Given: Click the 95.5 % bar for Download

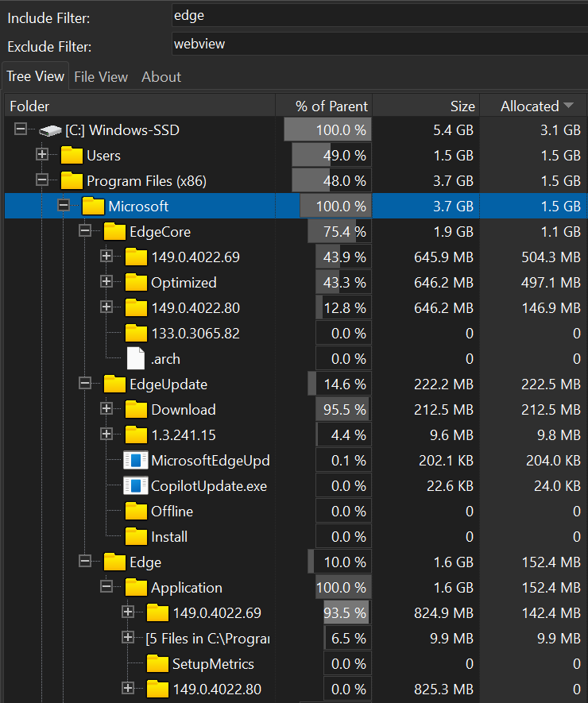Looking at the screenshot, I should pyautogui.click(x=343, y=410).
